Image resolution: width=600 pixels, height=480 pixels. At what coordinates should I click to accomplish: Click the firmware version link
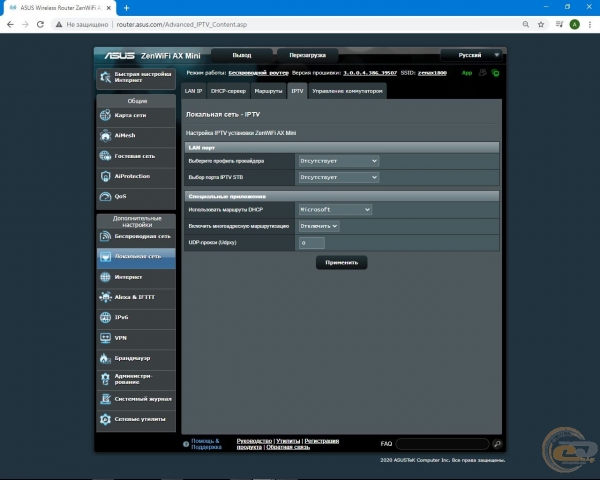coord(370,73)
